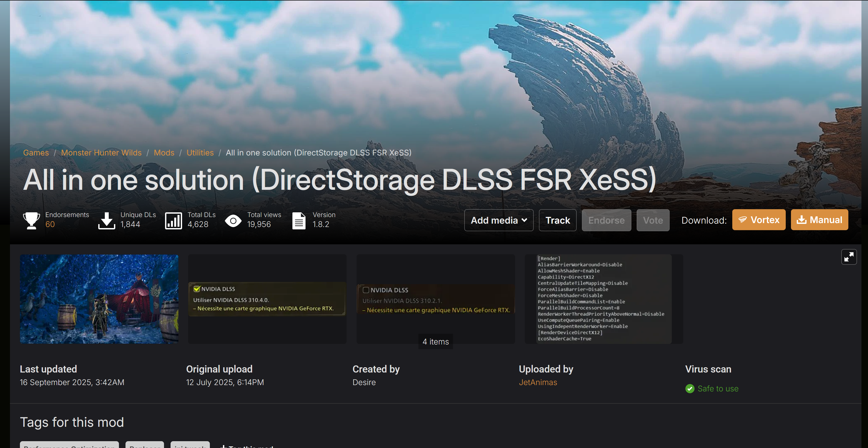Click the mod title heading

(340, 180)
